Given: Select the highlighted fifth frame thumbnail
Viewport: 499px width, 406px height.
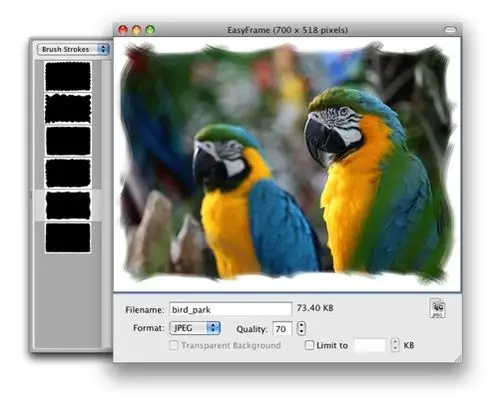Looking at the screenshot, I should 68,205.
